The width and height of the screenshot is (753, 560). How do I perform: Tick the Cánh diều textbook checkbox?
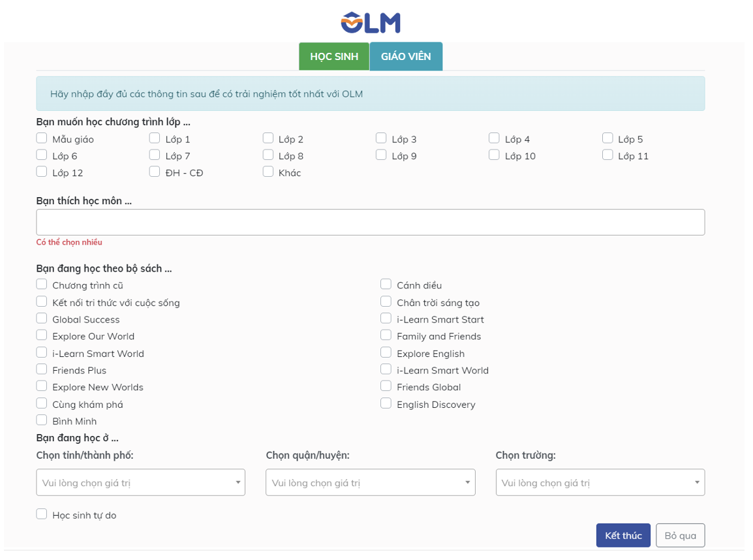point(386,285)
